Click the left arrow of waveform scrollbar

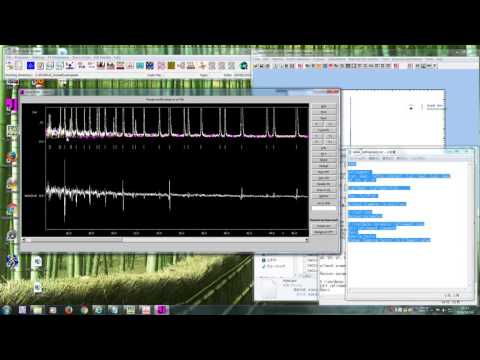coord(24,240)
